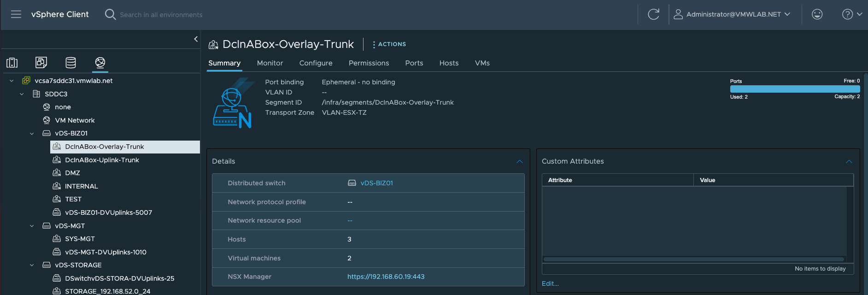Open the feedback smiley icon
The height and width of the screenshot is (295, 868).
pyautogui.click(x=817, y=14)
